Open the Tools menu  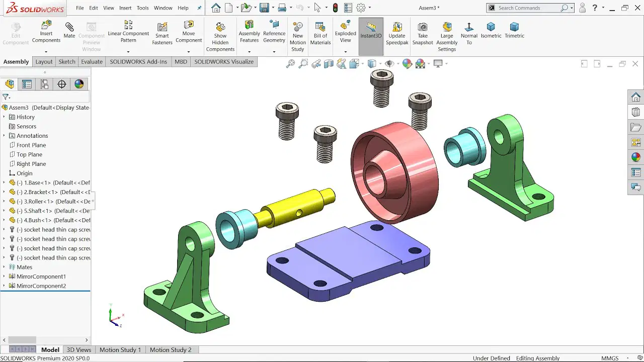(143, 8)
